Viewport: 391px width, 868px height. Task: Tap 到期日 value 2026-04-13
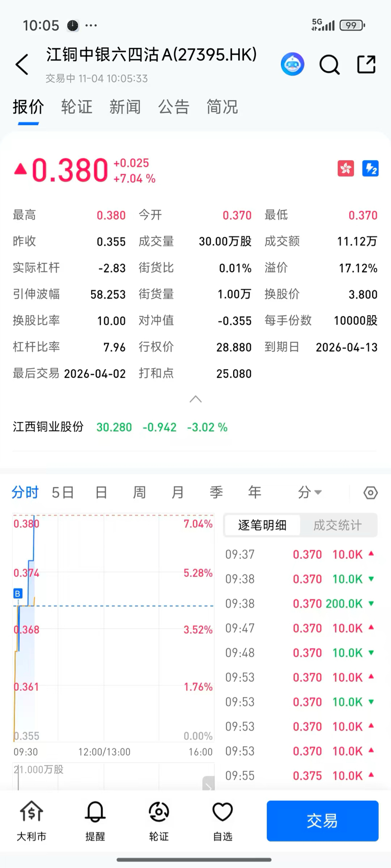click(347, 347)
